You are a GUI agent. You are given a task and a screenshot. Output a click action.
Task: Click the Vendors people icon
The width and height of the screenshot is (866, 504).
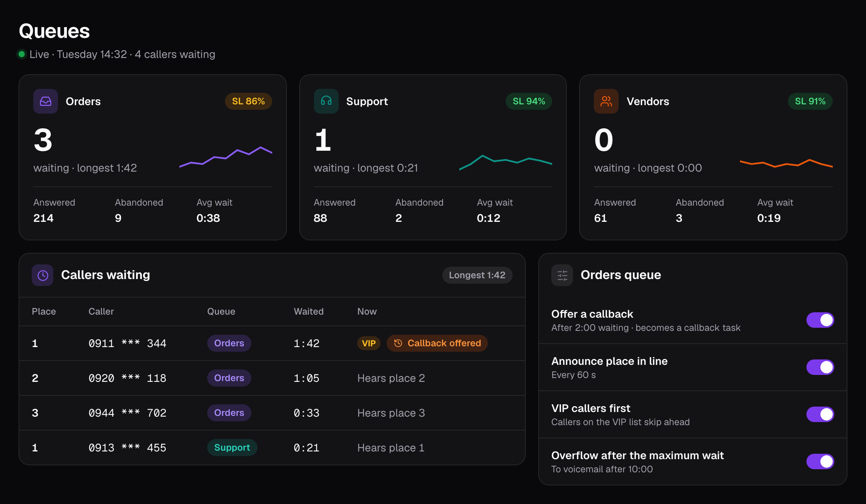coord(606,101)
